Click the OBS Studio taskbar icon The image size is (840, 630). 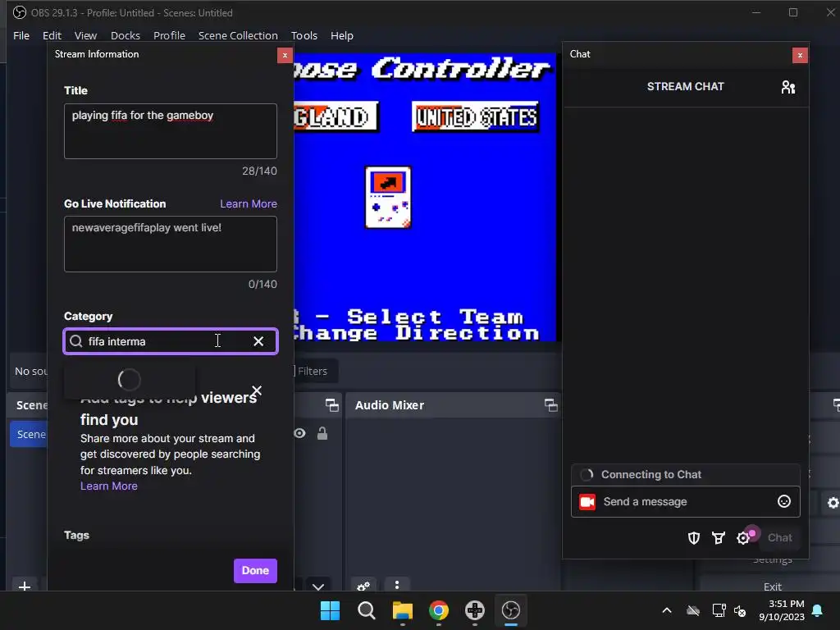(510, 610)
